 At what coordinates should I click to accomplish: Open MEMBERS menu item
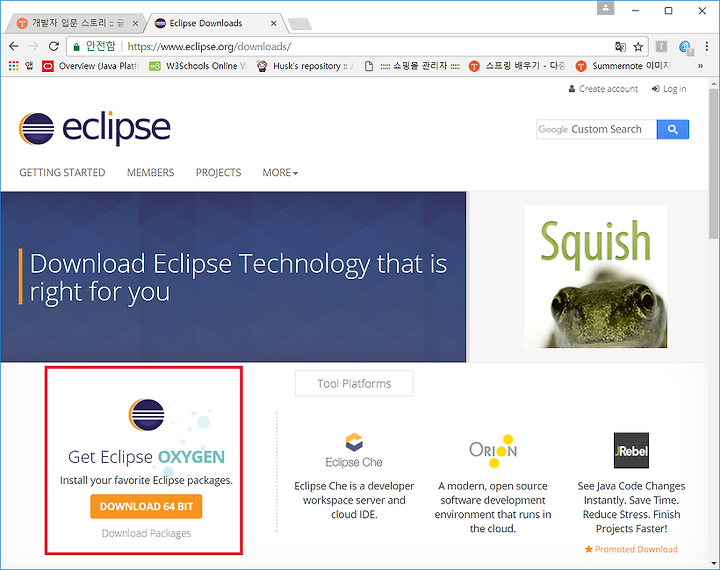[151, 172]
